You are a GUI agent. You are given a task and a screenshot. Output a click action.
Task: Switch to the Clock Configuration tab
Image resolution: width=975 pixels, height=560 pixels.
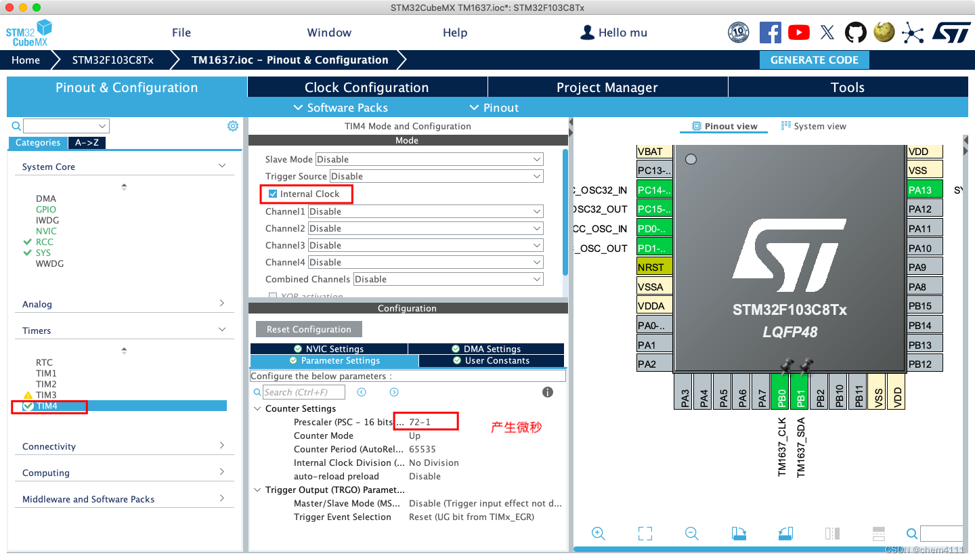coord(366,87)
